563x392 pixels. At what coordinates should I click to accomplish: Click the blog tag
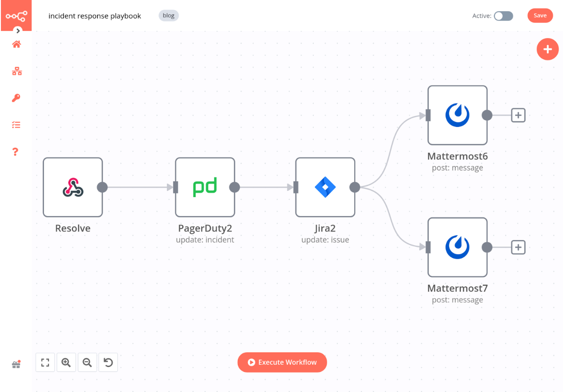168,15
